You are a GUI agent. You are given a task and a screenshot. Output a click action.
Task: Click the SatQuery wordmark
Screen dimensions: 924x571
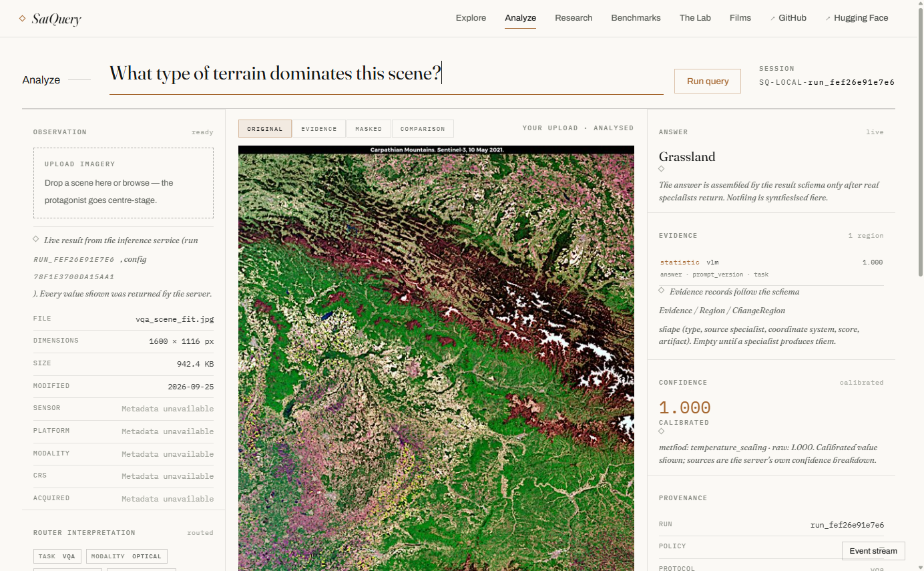[56, 19]
